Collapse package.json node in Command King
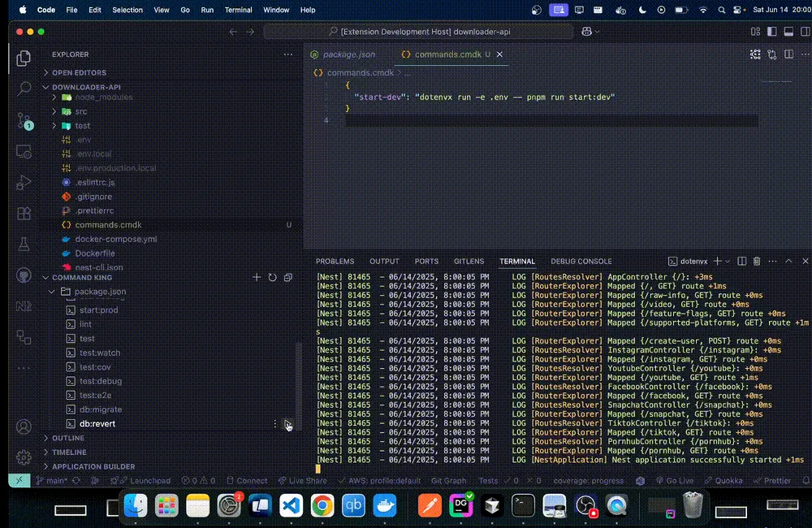812x528 pixels. tap(100, 292)
